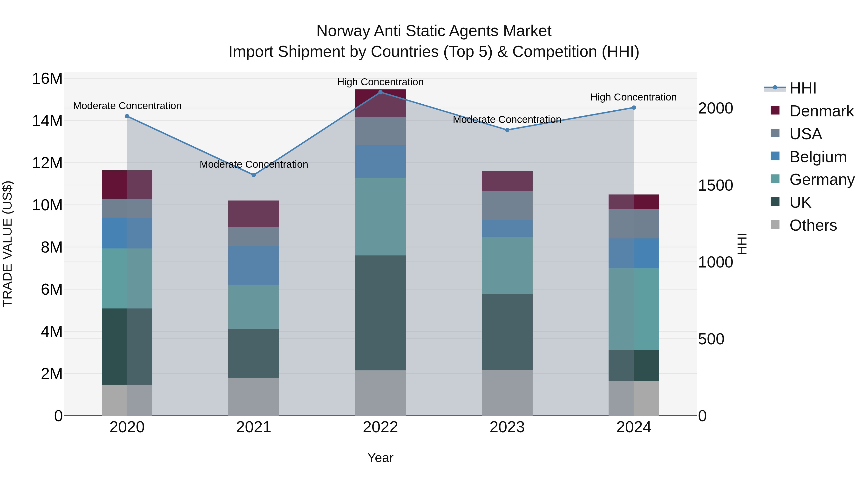Click the 'Moderate Concentration' label above 2020
Viewport: 868px width, 488px height.
click(127, 106)
